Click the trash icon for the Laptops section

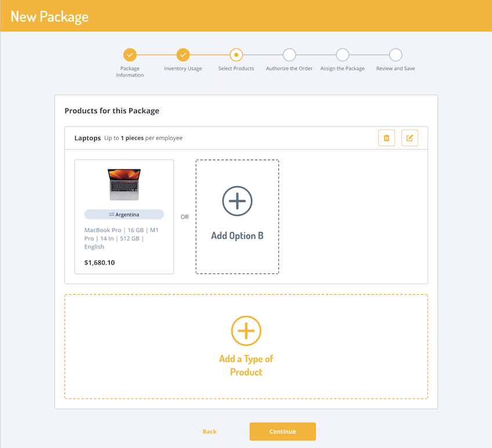point(386,138)
